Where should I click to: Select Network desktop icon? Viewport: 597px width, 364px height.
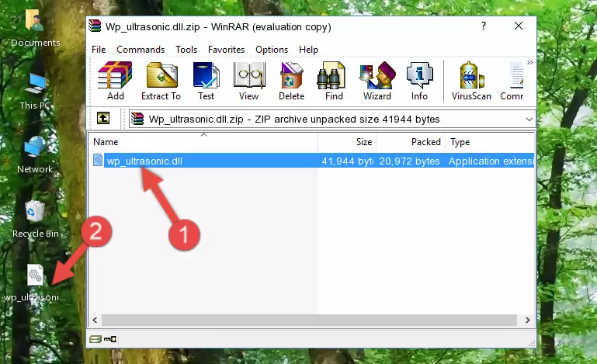coord(35,154)
